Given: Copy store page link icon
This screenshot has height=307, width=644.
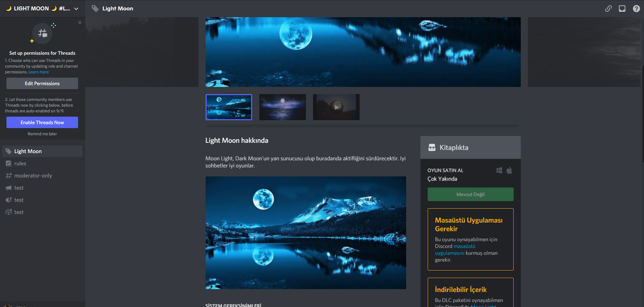Looking at the screenshot, I should click(609, 9).
